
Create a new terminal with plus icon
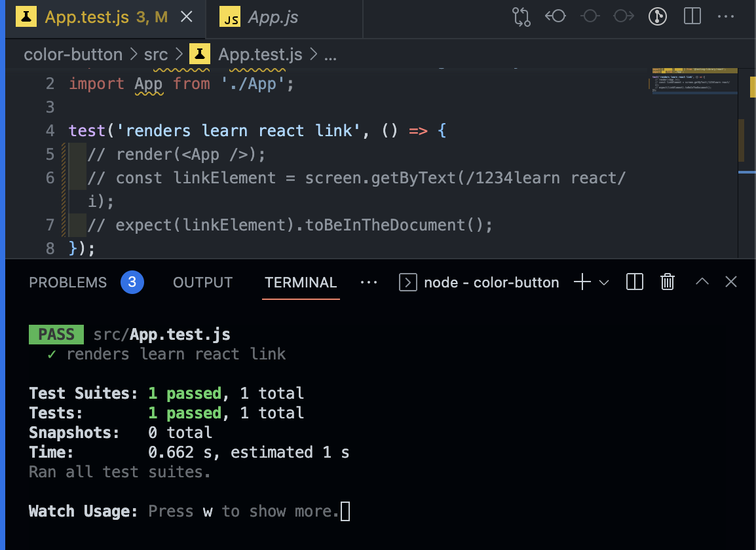[582, 282]
